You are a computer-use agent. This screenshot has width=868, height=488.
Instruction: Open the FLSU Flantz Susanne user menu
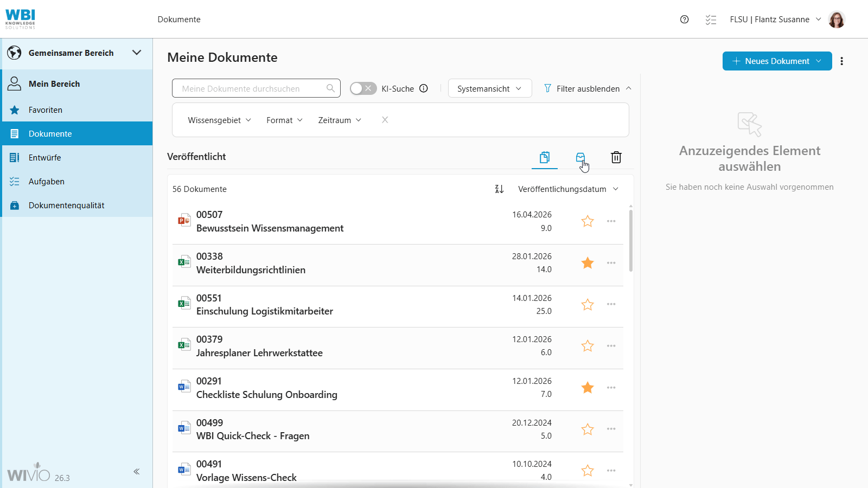(775, 20)
